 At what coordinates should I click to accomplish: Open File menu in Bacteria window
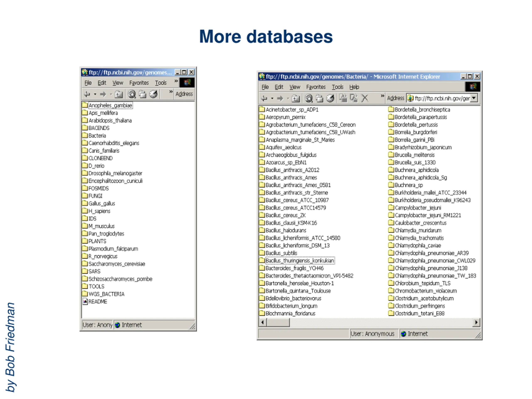click(265, 87)
